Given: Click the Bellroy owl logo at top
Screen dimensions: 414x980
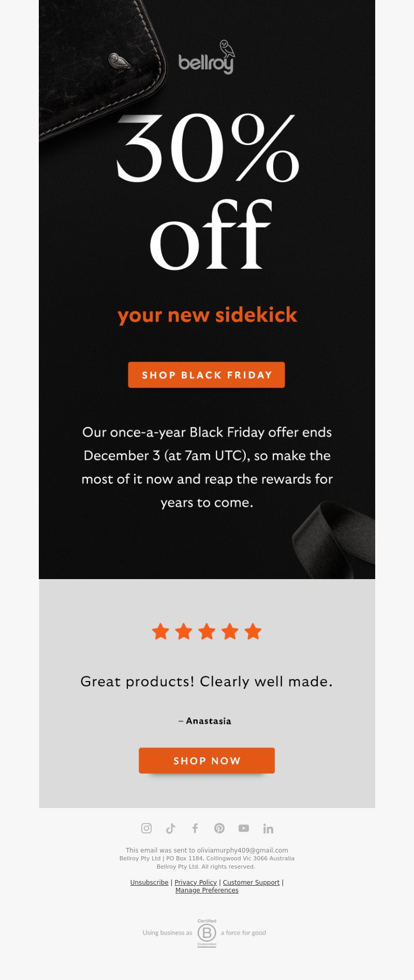Looking at the screenshot, I should 206,57.
